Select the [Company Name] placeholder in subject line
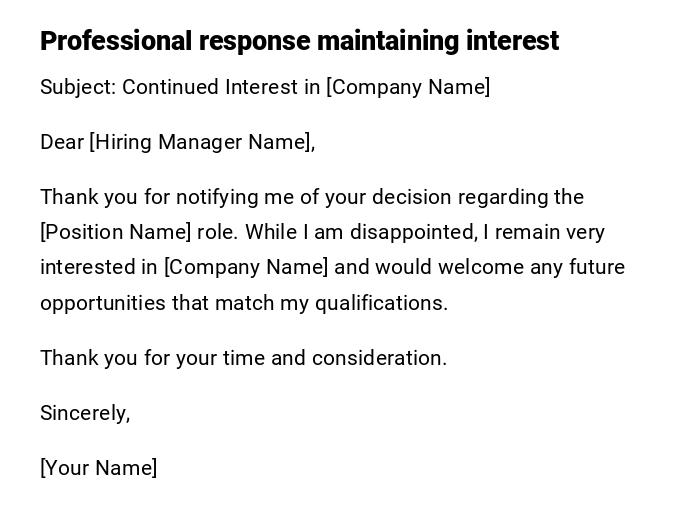 (408, 87)
